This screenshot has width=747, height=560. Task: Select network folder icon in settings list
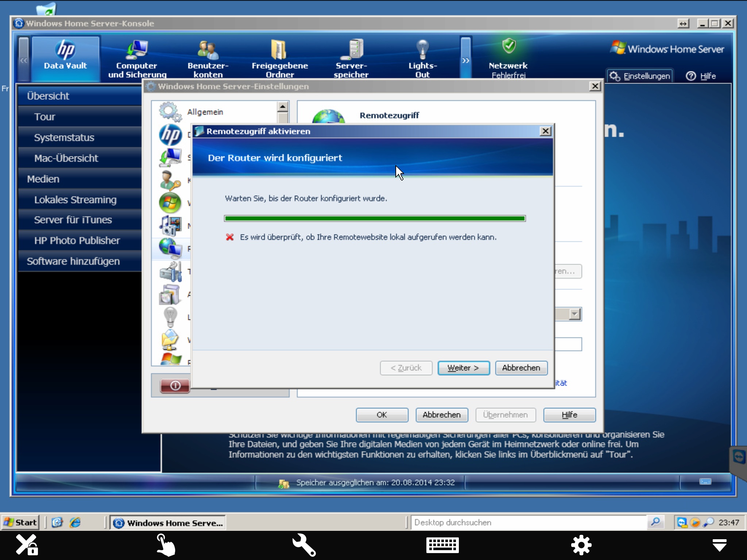170,340
